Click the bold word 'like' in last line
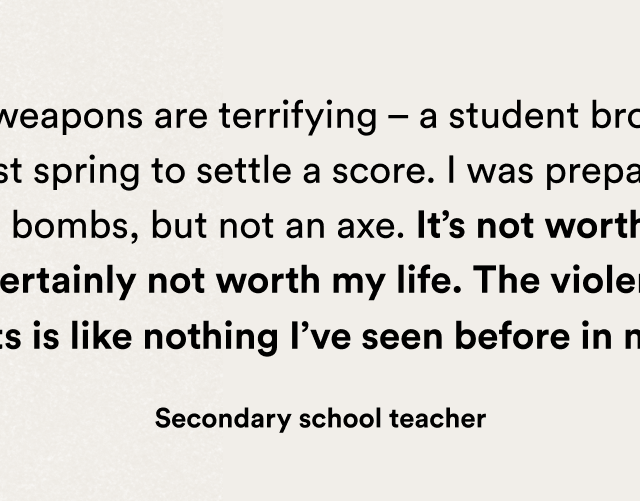 [x=101, y=336]
